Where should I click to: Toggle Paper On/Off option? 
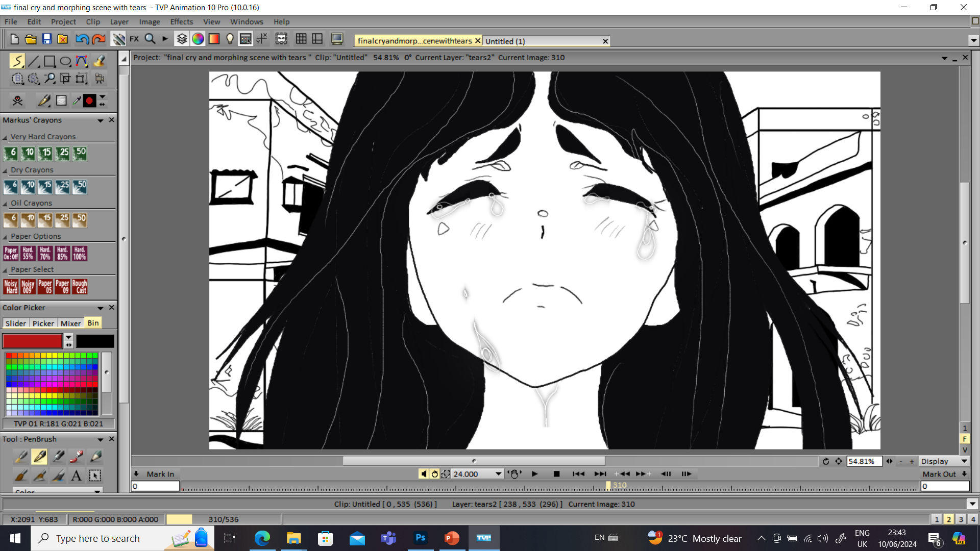[11, 254]
